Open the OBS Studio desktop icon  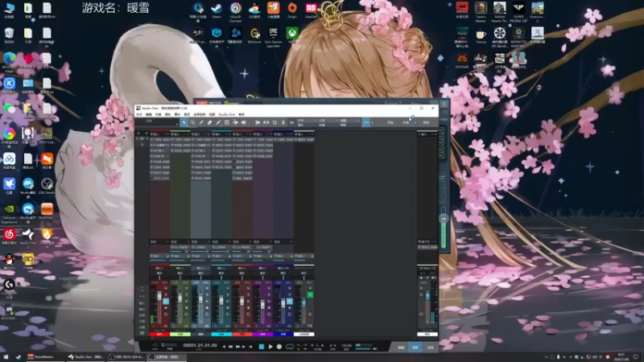(47, 186)
